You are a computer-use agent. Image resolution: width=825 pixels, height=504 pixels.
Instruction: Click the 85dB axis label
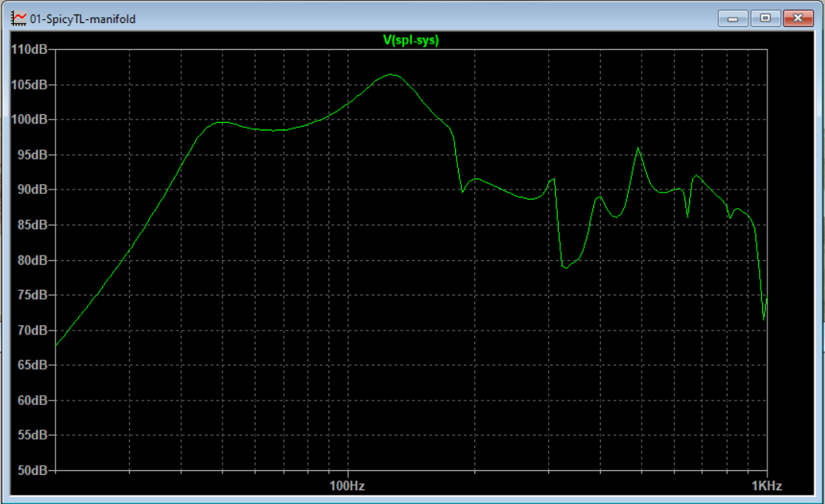coord(33,225)
